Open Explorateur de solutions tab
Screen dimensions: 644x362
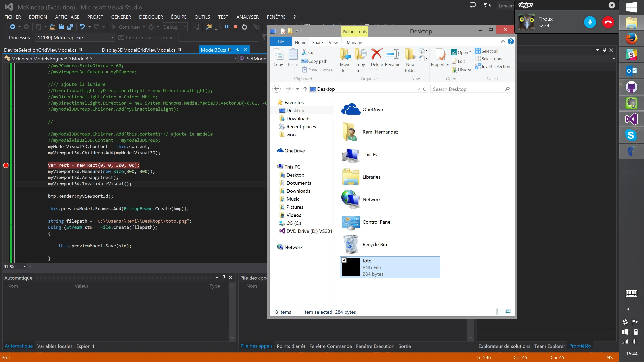coord(504,346)
